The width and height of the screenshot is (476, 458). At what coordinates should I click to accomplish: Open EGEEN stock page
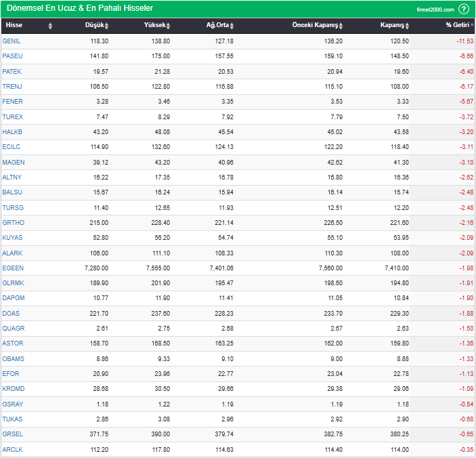(13, 268)
